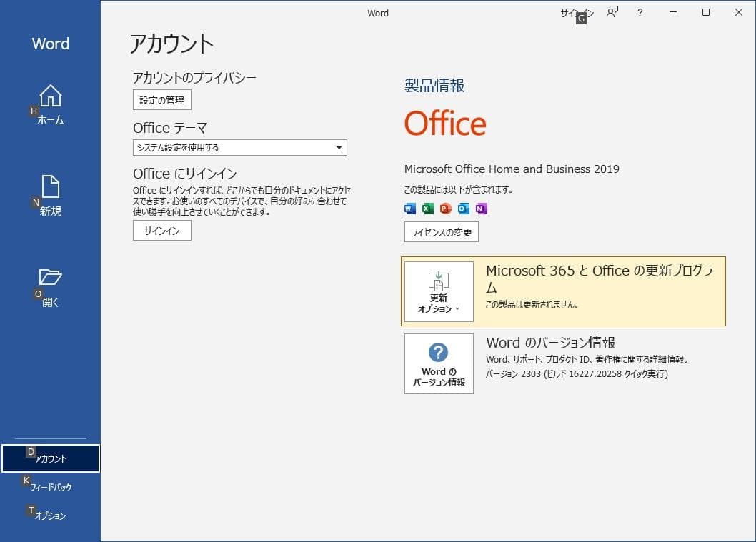
Task: Expand the 更新オプション dropdown
Action: tap(438, 291)
